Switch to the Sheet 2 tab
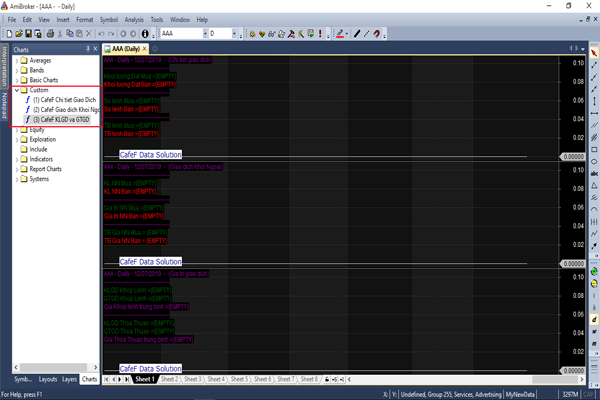The width and height of the screenshot is (600, 400). point(169,379)
